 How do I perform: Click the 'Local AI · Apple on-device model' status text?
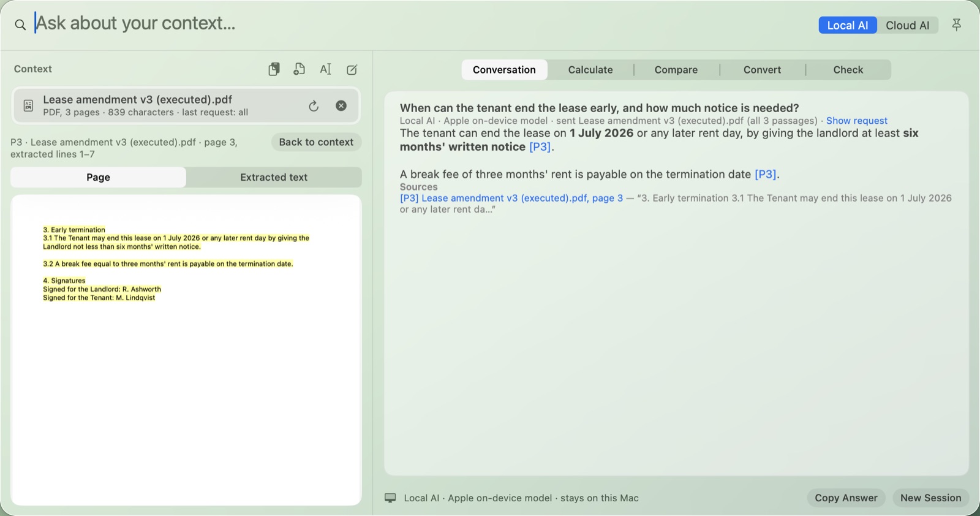(x=521, y=498)
